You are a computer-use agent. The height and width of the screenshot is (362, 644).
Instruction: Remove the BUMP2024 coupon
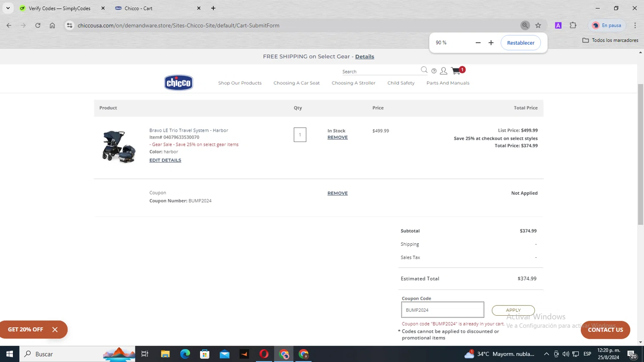pos(337,193)
